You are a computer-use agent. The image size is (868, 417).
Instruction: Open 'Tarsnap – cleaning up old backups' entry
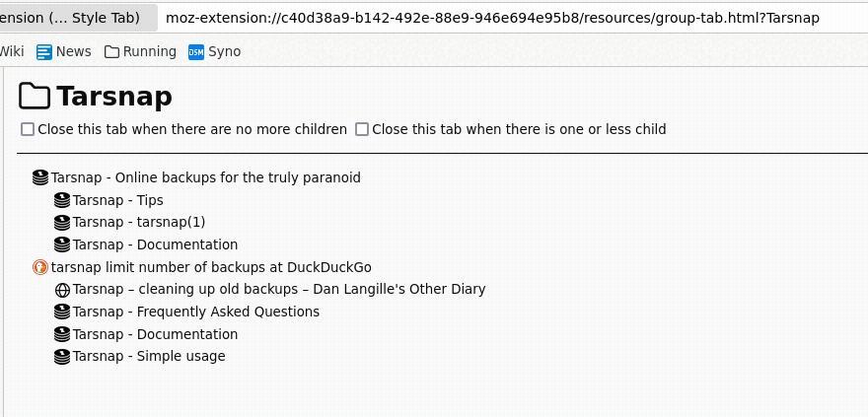point(278,289)
